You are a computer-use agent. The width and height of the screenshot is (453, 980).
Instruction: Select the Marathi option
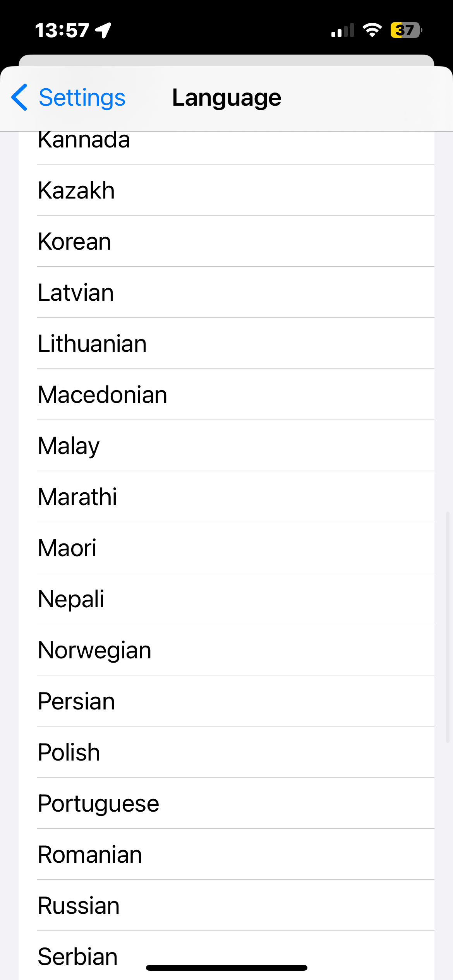click(77, 497)
